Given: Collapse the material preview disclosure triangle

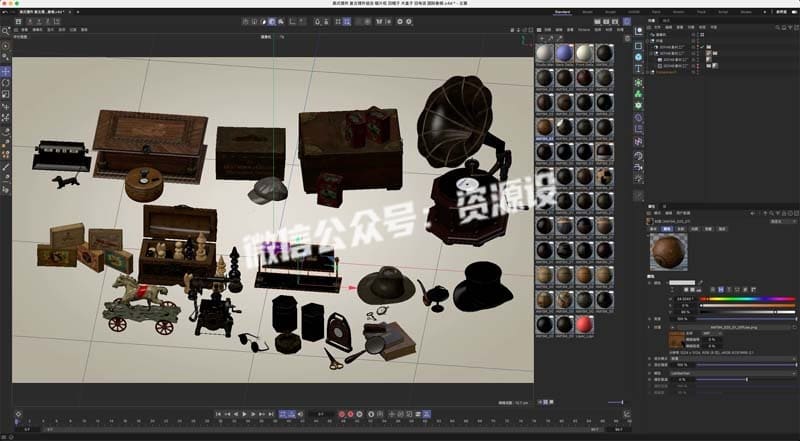Looking at the screenshot, I should [x=649, y=236].
